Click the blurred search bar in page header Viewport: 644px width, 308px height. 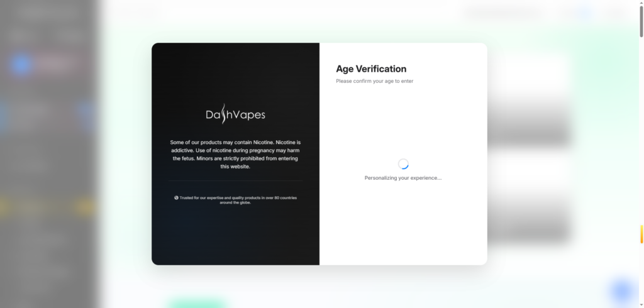click(503, 13)
